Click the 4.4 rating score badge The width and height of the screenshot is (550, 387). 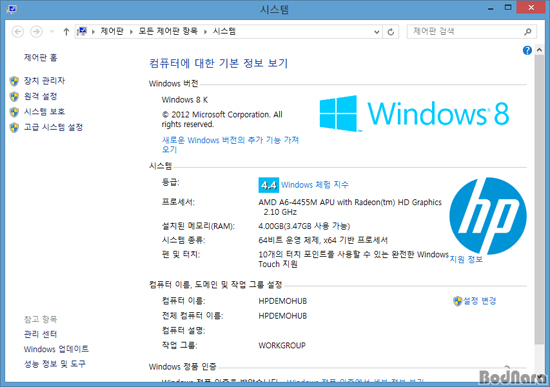click(x=269, y=185)
